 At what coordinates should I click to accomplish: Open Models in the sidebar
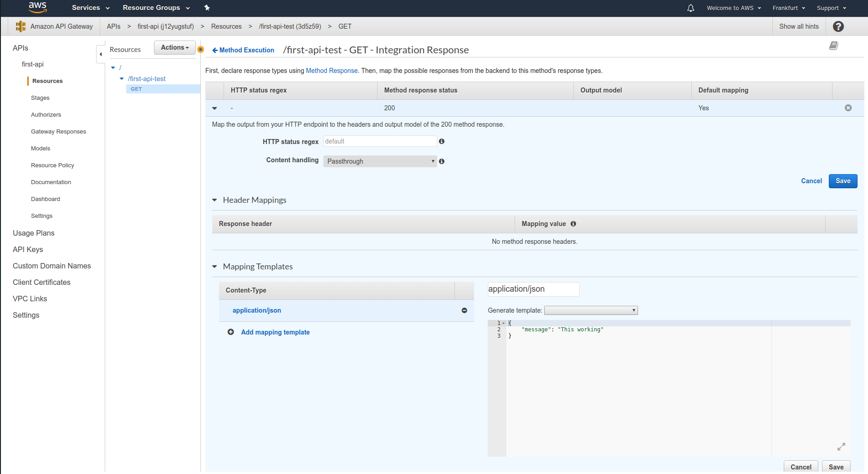tap(41, 149)
